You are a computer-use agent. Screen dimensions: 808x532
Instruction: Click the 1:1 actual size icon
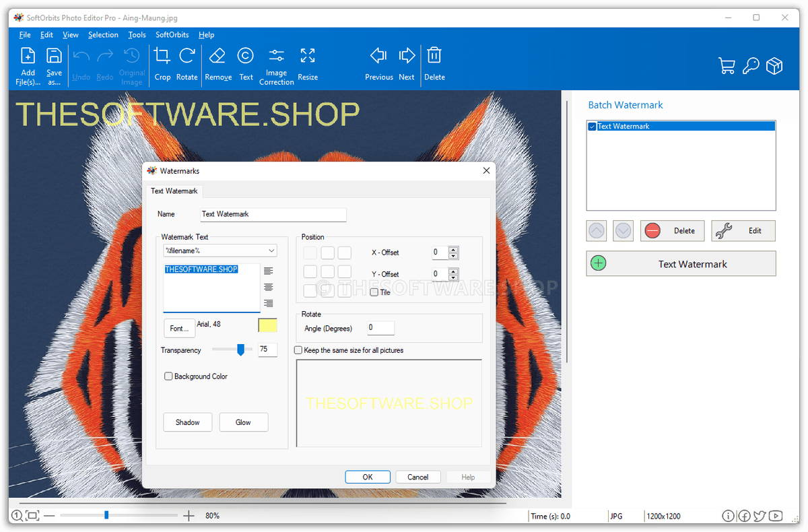[x=17, y=516]
